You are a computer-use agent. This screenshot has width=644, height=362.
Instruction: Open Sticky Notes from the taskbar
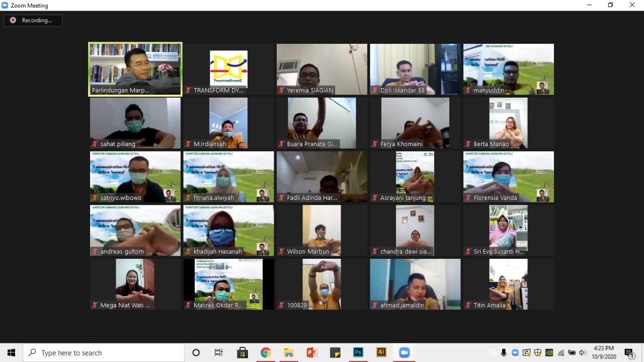click(335, 352)
